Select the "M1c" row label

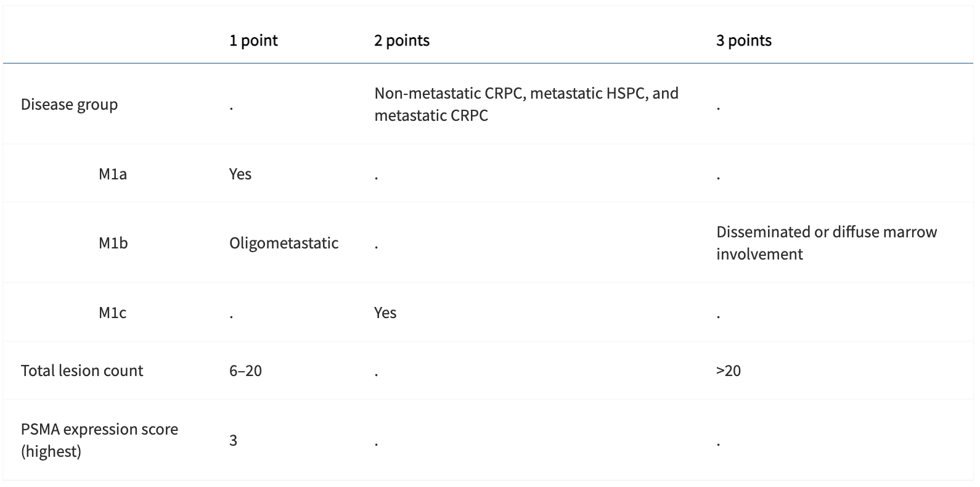tap(112, 313)
